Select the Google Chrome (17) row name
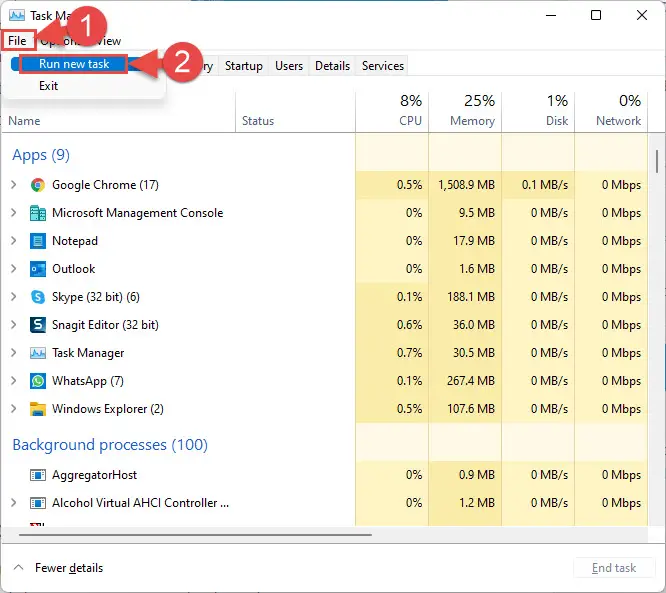The height and width of the screenshot is (593, 666). tap(105, 185)
